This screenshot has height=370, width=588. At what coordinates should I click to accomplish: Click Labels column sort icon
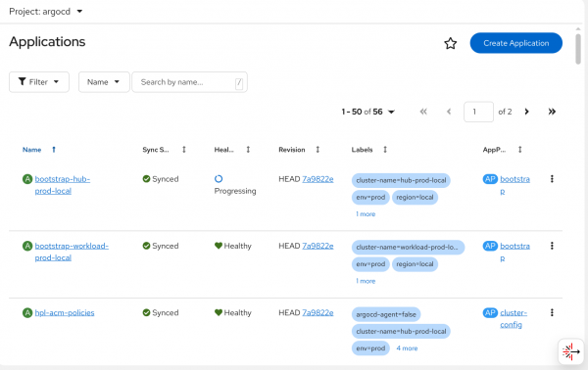(x=385, y=150)
